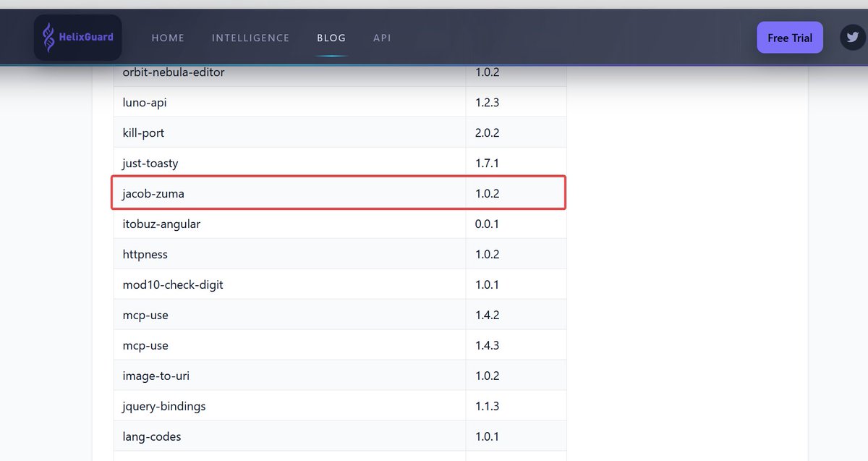Screen dimensions: 868x461
Task: Select version 1.0.2 of jacob-zuma
Action: pos(487,194)
